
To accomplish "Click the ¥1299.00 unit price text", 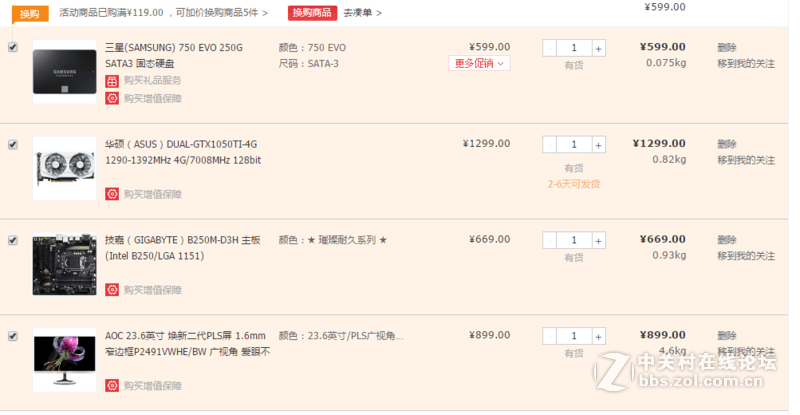I will click(x=486, y=143).
